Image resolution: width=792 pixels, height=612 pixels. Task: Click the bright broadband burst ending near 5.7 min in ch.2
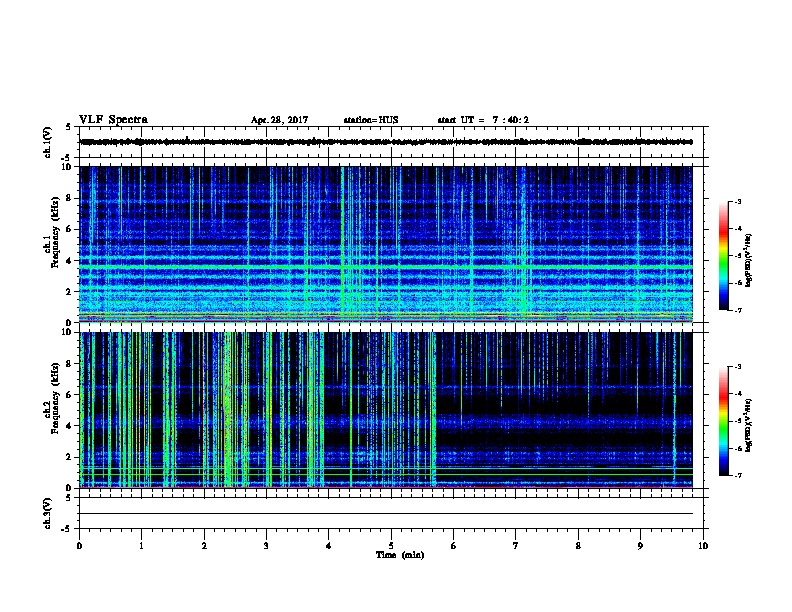point(433,410)
